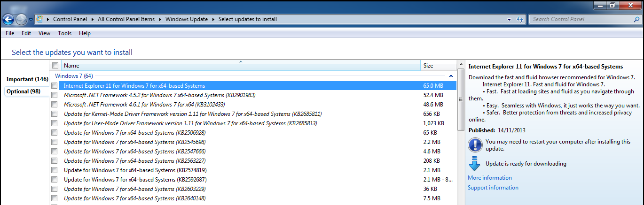Select Internet Explorer 11 for Windows 7 row
This screenshot has height=205, width=644.
tap(253, 86)
